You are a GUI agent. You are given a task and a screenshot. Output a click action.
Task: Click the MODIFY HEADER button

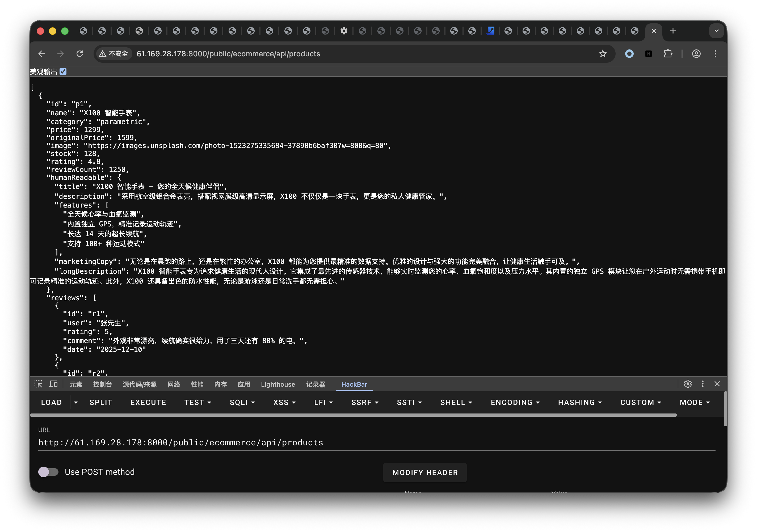coord(425,472)
